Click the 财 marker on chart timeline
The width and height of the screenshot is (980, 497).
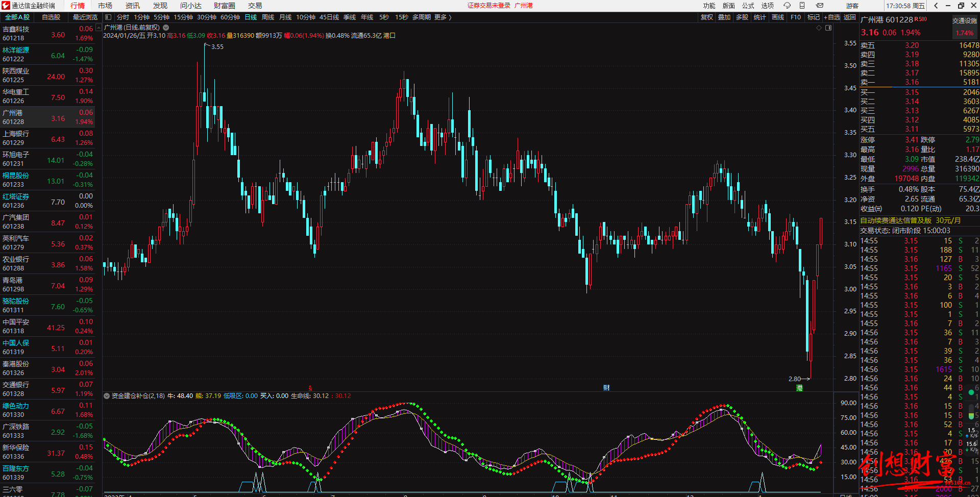coord(606,388)
